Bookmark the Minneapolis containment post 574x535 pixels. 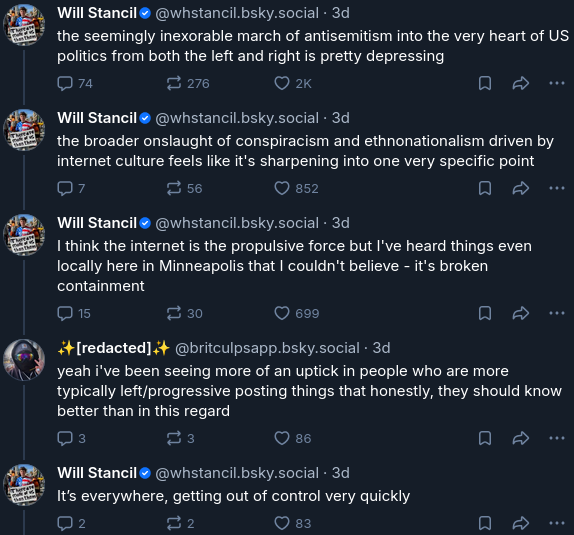click(x=485, y=313)
